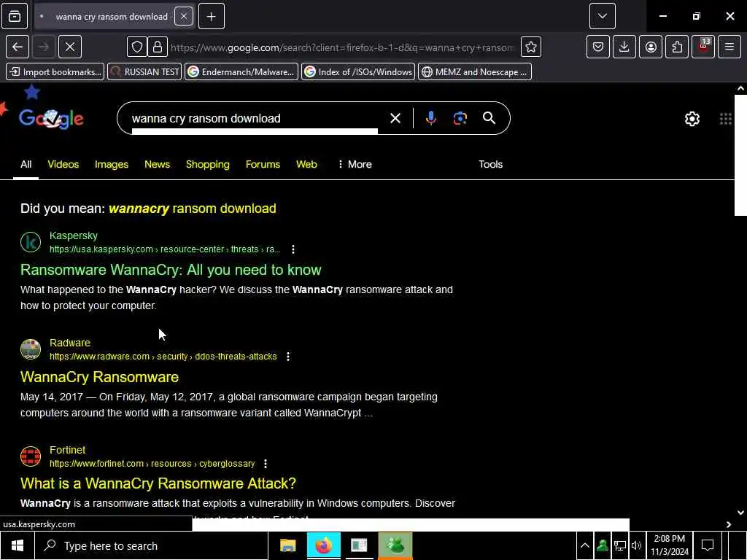Switch to News results tab

tap(158, 164)
